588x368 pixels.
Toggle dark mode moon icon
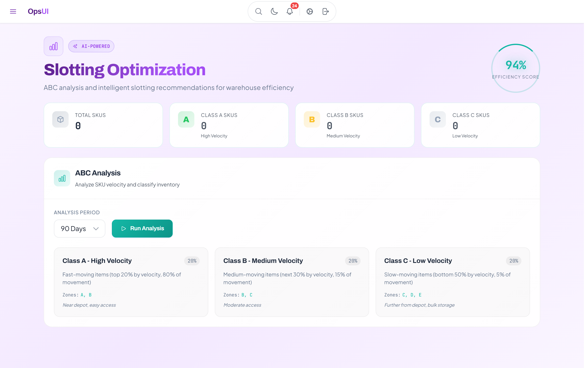[274, 11]
